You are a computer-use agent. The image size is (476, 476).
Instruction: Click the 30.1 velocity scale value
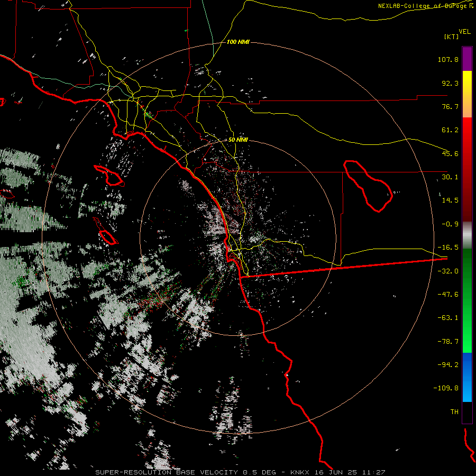click(x=450, y=177)
